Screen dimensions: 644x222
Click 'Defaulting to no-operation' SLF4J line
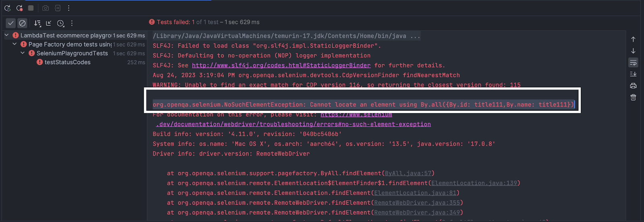point(261,55)
